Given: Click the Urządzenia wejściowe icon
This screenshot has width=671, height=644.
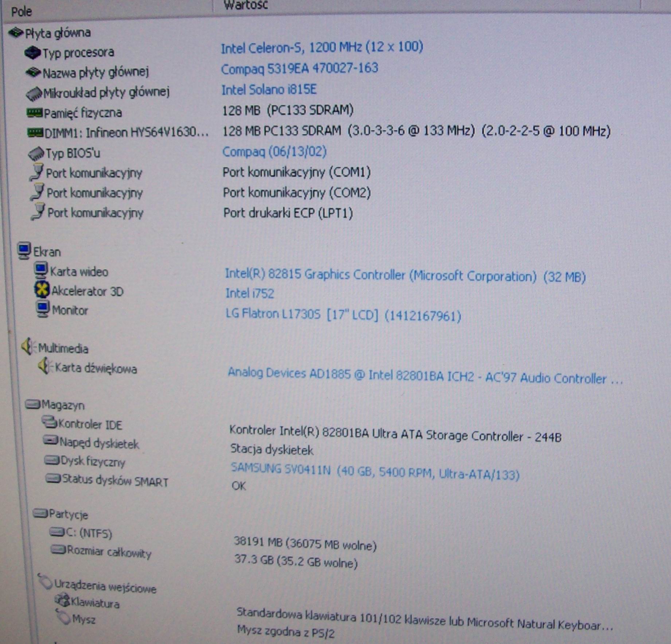Looking at the screenshot, I should [x=46, y=582].
